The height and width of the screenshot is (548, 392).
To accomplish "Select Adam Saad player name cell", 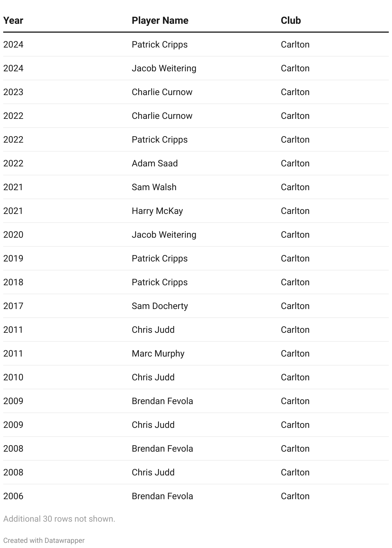I will (x=155, y=164).
